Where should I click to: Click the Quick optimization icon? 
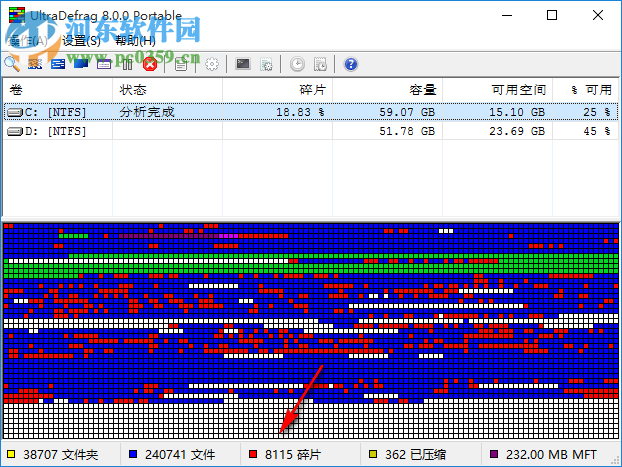click(58, 64)
